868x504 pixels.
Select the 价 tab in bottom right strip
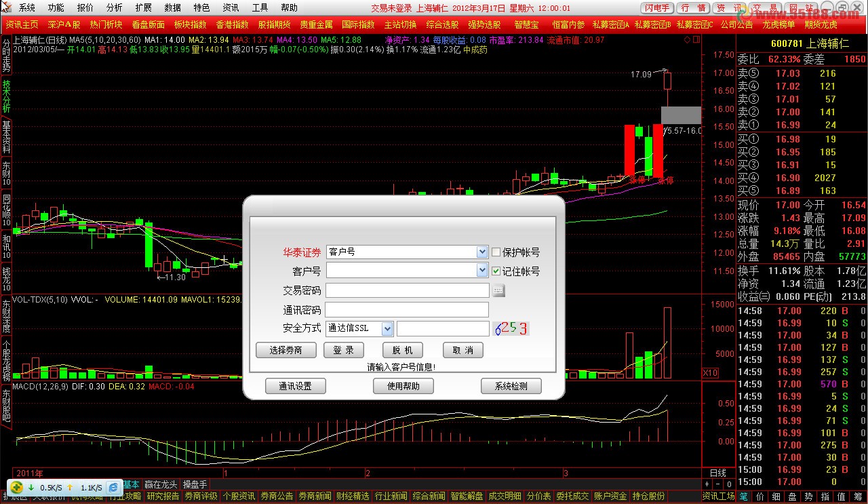click(759, 497)
